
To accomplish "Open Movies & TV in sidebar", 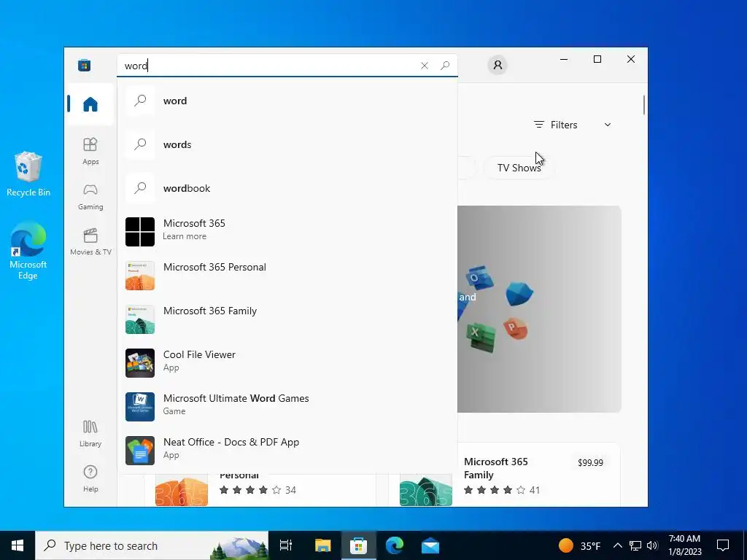I will click(90, 242).
